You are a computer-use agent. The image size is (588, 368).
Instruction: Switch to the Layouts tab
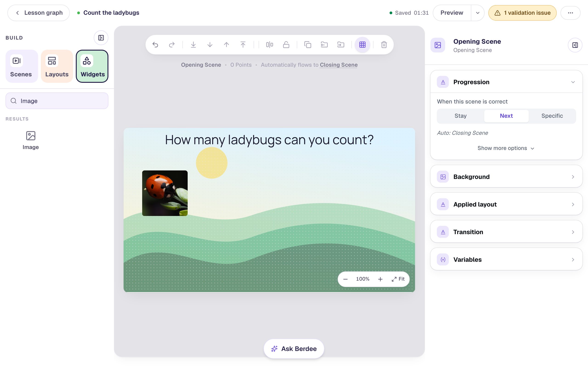57,66
